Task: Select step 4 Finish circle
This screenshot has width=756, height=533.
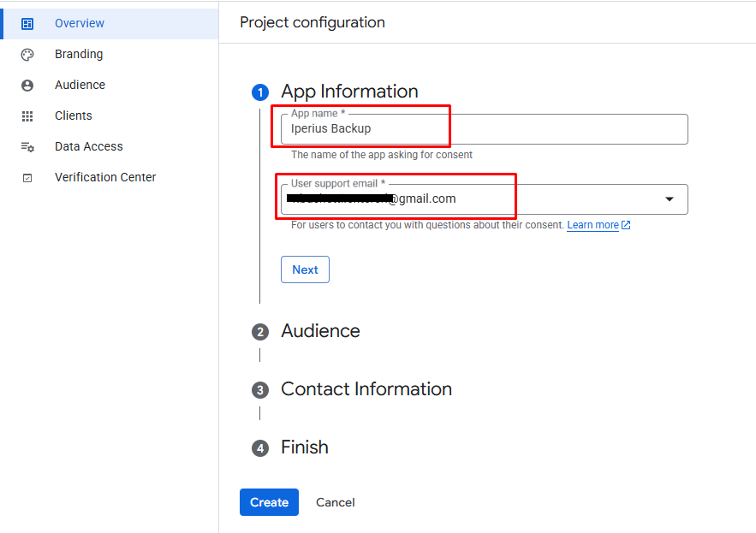Action: coord(260,448)
